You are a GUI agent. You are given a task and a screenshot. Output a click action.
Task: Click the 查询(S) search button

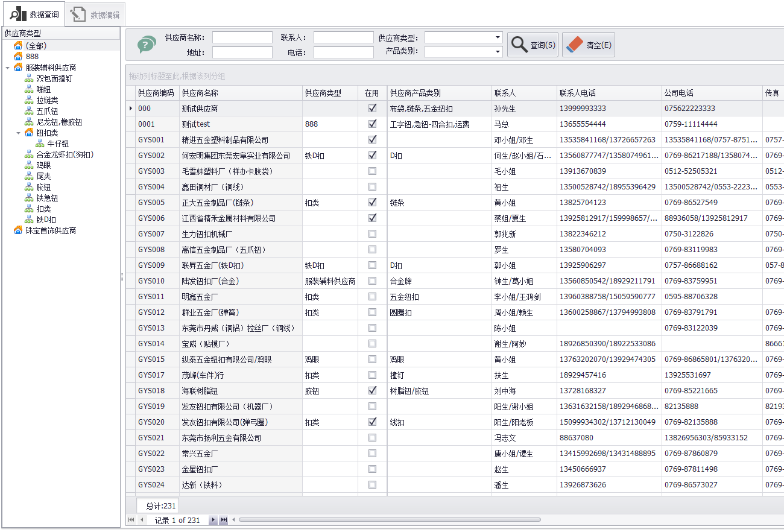pyautogui.click(x=533, y=45)
